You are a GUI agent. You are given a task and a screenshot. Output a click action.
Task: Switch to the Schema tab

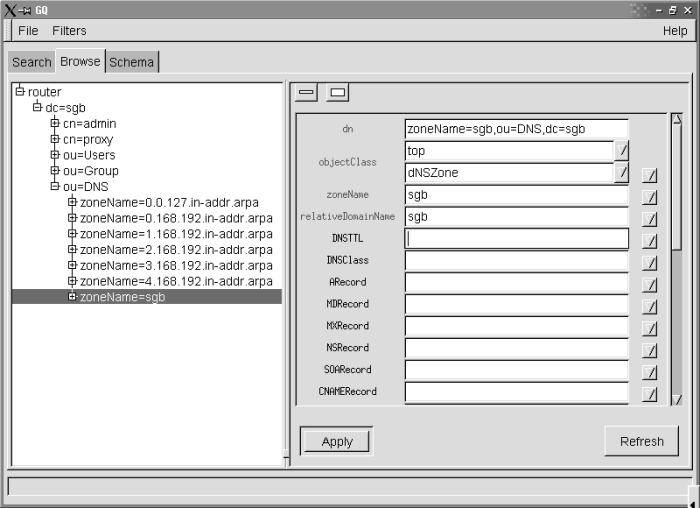(132, 62)
